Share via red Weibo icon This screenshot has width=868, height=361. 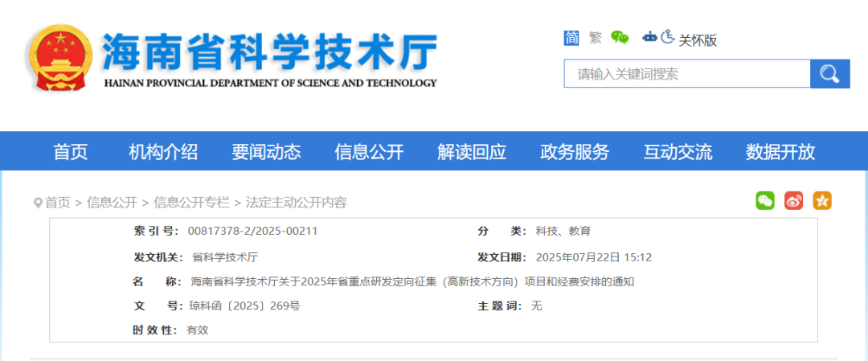[x=794, y=200]
